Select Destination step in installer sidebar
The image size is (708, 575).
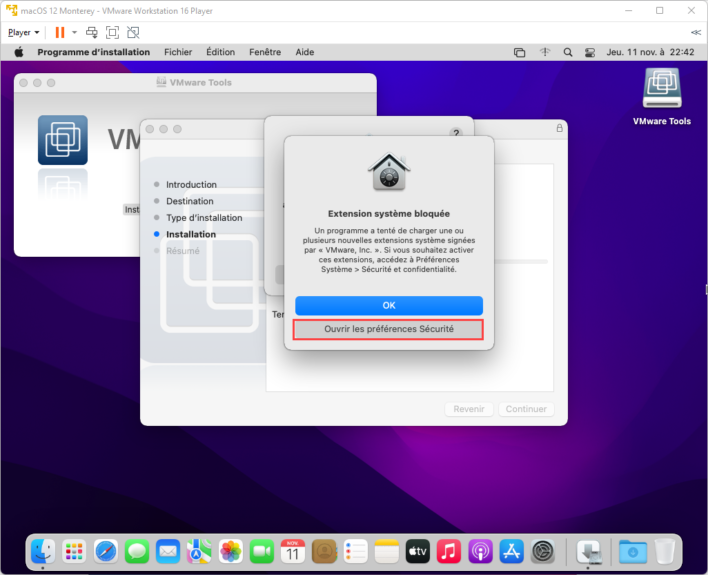[x=190, y=201]
